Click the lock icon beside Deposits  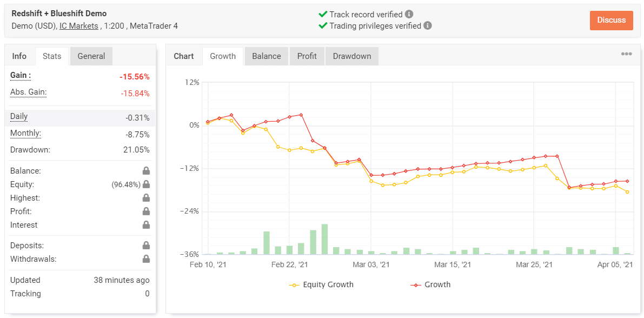pos(146,246)
